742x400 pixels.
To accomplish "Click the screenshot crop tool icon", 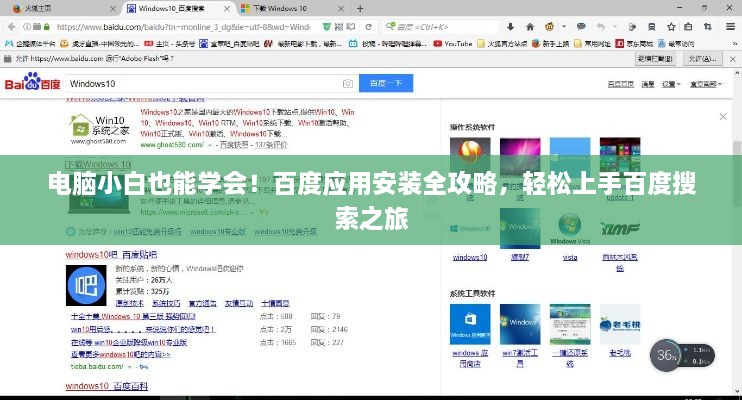I will (x=707, y=27).
